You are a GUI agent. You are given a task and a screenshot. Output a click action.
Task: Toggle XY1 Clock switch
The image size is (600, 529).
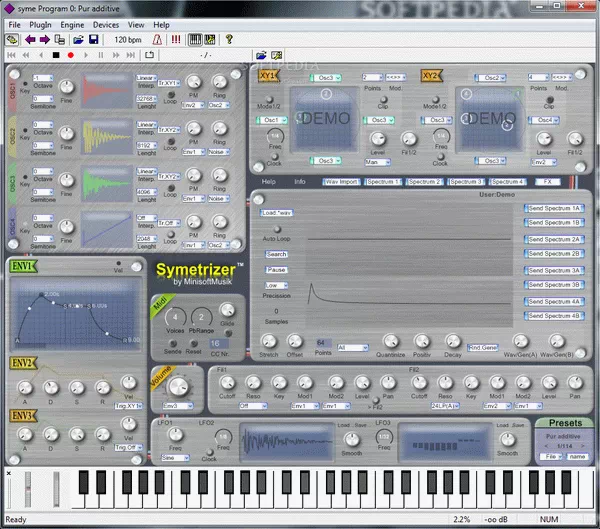click(x=274, y=156)
